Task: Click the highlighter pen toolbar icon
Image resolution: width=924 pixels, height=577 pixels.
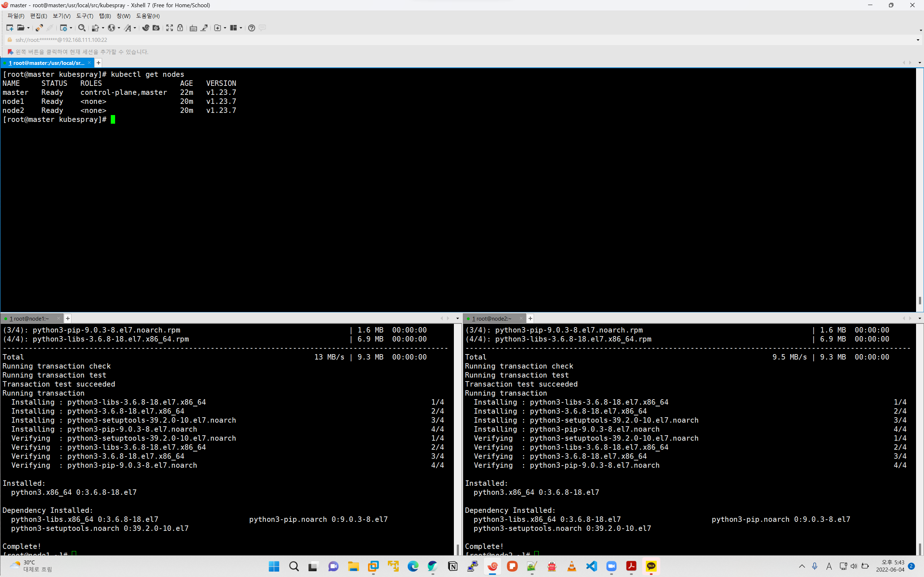Action: [204, 28]
